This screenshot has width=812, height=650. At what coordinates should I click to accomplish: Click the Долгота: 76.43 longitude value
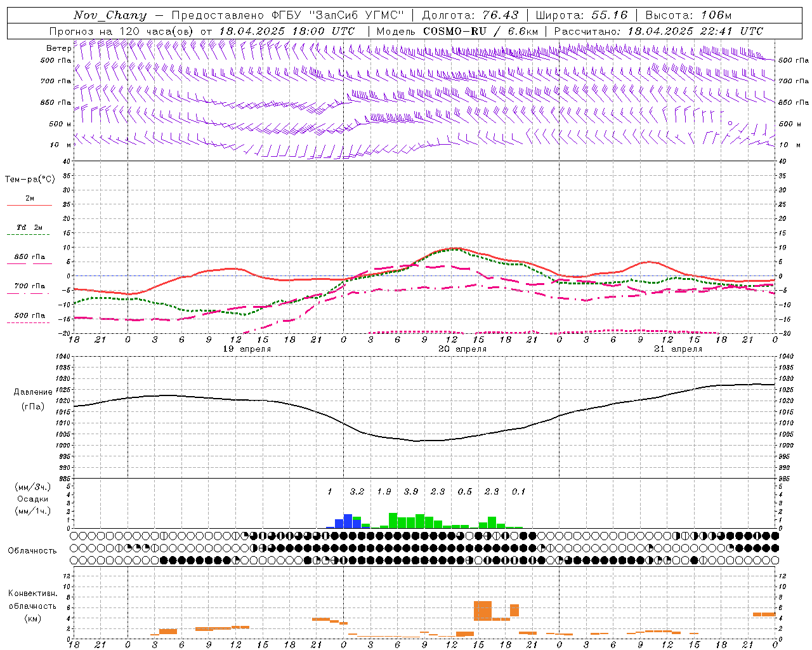click(470, 15)
